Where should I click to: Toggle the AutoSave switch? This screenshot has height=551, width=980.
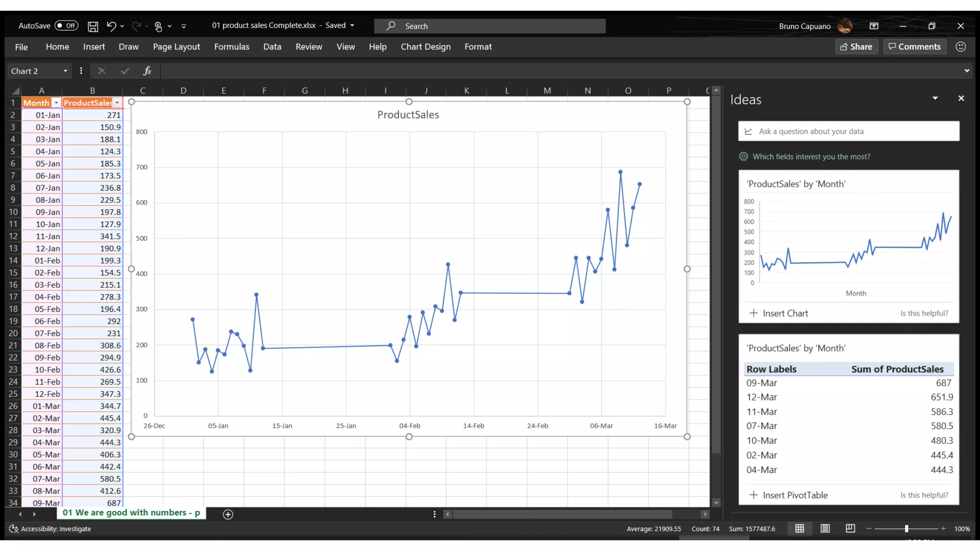click(66, 26)
